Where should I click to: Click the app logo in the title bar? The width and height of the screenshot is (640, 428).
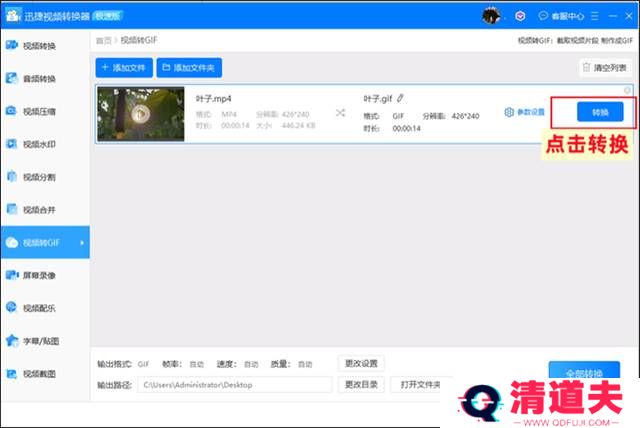[x=13, y=16]
